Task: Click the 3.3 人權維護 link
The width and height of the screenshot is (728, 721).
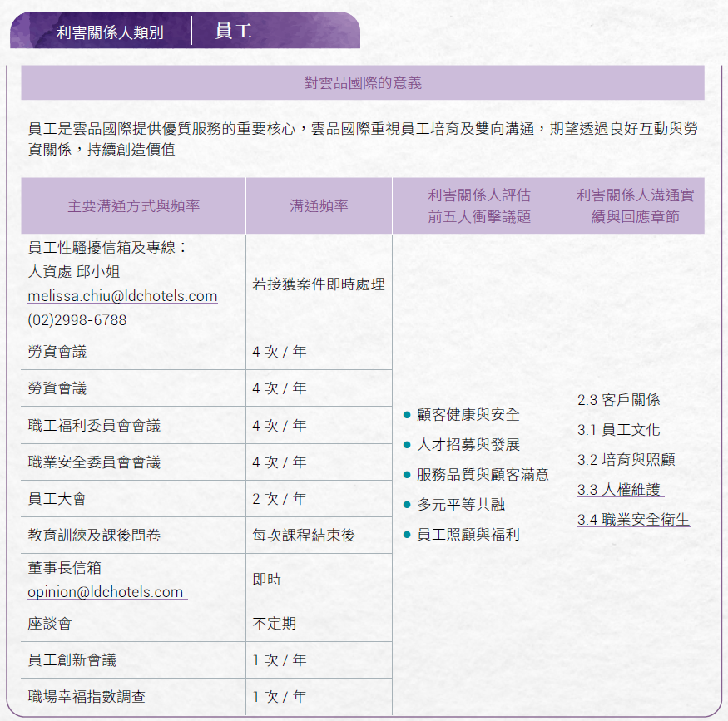Action: tap(621, 490)
